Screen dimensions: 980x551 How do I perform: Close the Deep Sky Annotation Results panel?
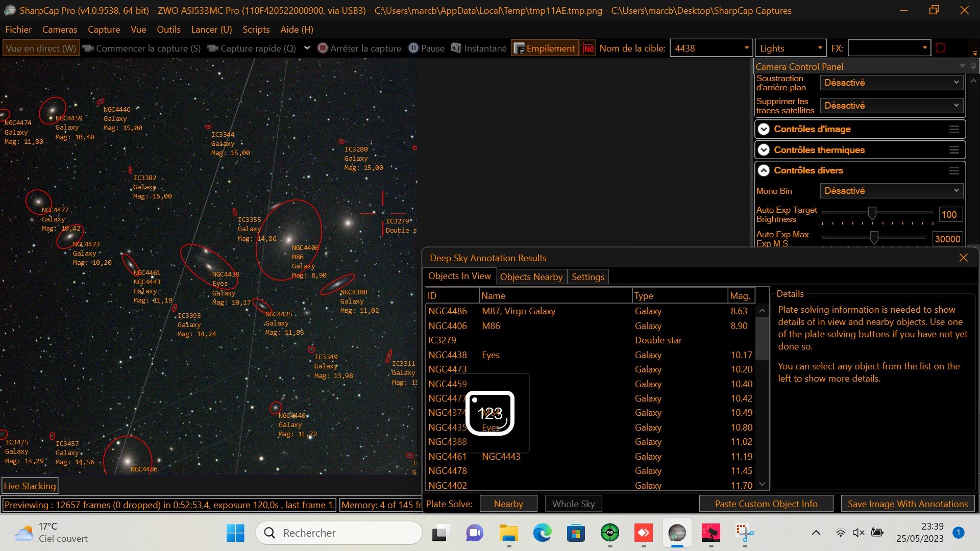(x=963, y=258)
